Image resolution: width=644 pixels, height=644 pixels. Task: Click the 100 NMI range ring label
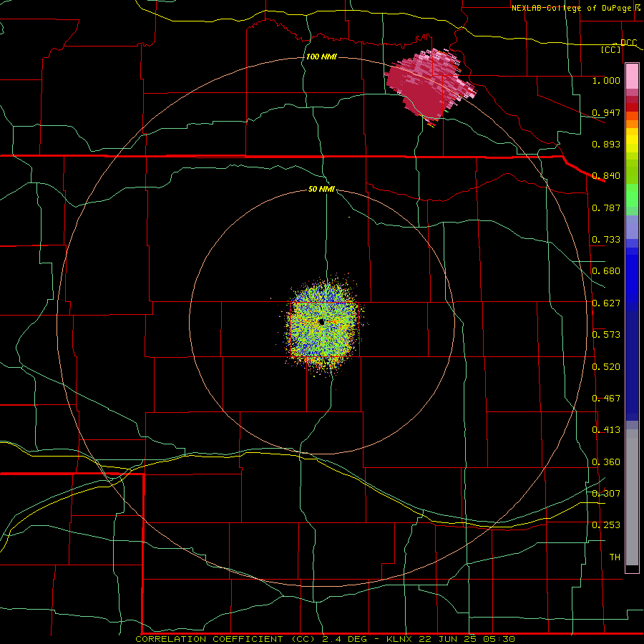pos(321,57)
